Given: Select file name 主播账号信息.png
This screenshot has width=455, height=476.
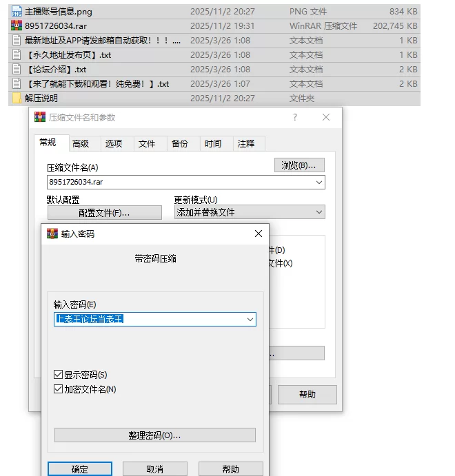Looking at the screenshot, I should [59, 12].
